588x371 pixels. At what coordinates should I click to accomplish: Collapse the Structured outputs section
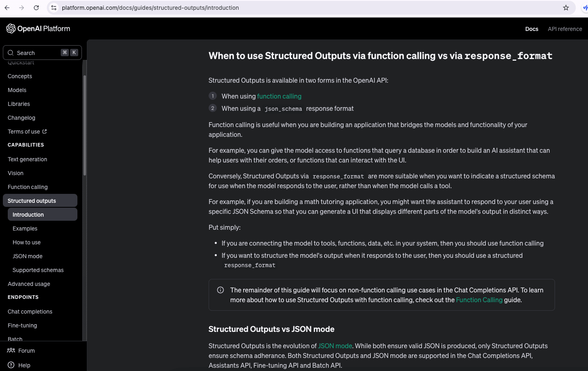coord(40,201)
